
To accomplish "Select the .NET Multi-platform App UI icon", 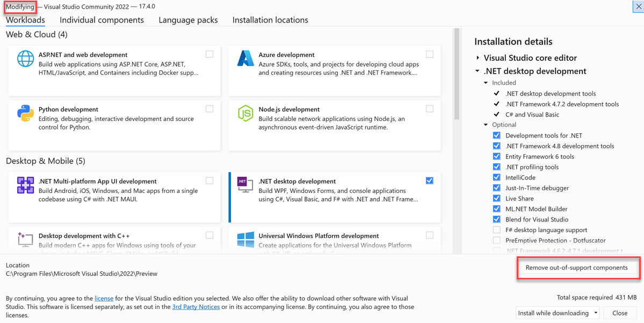I will 25,185.
